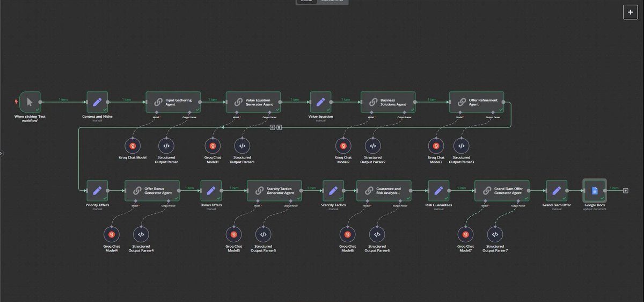Expand the collapsed left sidebar arrow
644x302 pixels.
[x=2, y=153]
